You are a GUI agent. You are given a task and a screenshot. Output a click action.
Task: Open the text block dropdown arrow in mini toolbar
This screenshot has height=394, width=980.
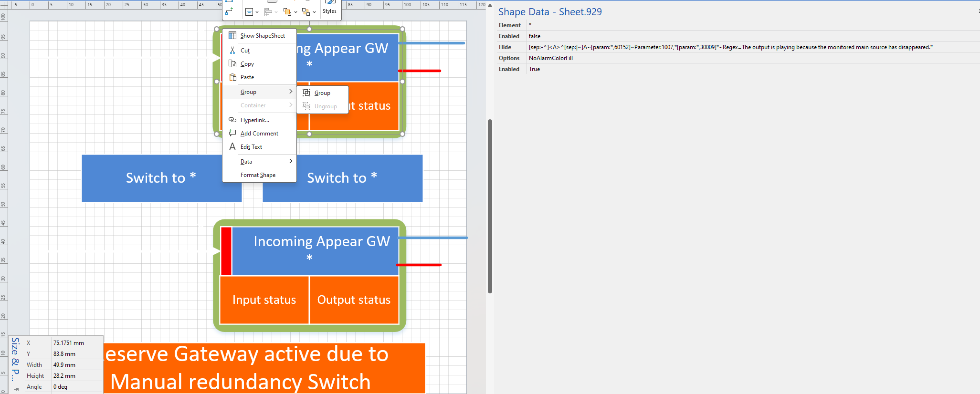(257, 12)
